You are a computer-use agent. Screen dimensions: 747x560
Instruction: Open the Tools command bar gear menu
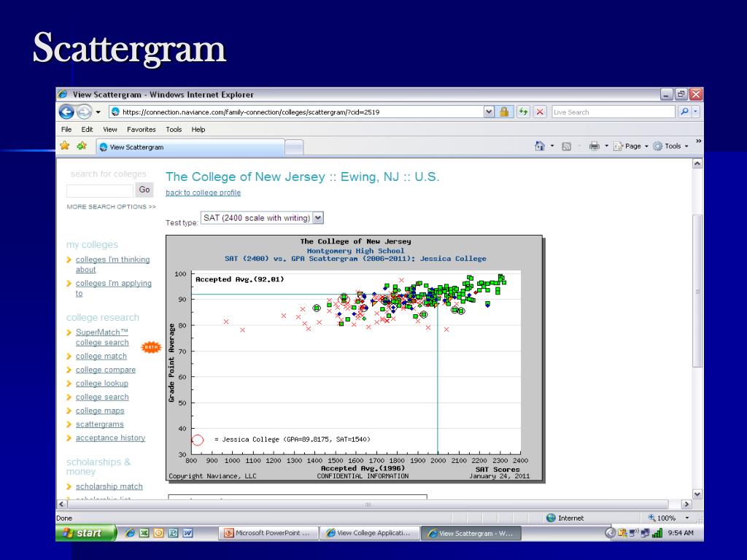click(x=671, y=146)
